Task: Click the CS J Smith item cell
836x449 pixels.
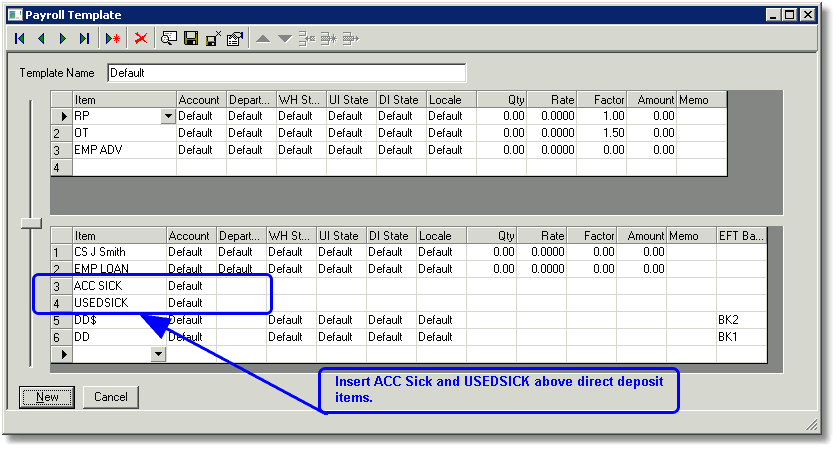Action: (x=119, y=252)
